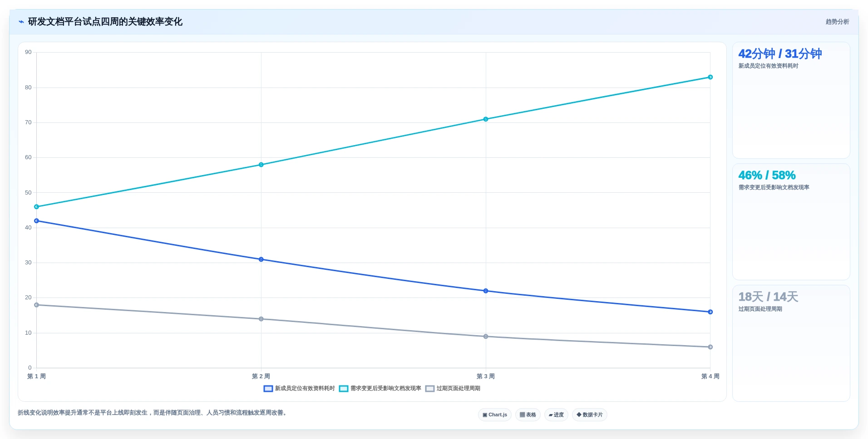Click the y-axis value 50
Image resolution: width=868 pixels, height=439 pixels.
(x=29, y=193)
